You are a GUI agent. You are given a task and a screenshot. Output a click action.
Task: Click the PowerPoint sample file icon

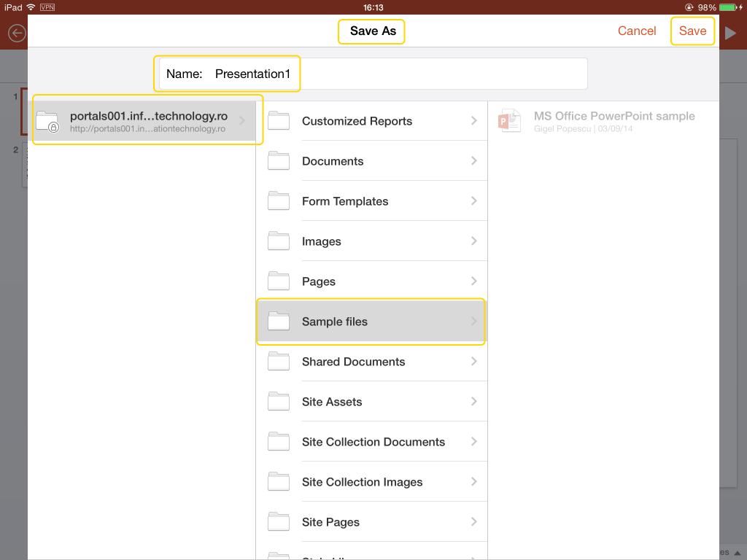coord(509,121)
